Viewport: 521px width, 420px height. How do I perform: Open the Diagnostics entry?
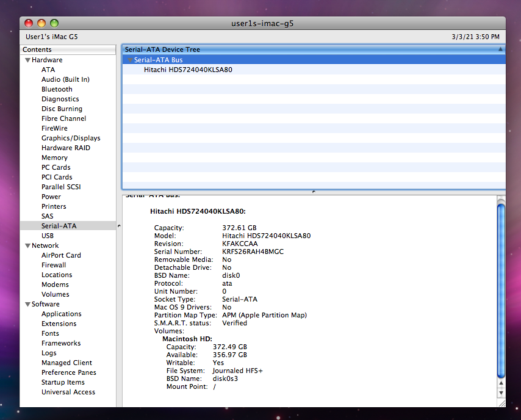coord(60,99)
